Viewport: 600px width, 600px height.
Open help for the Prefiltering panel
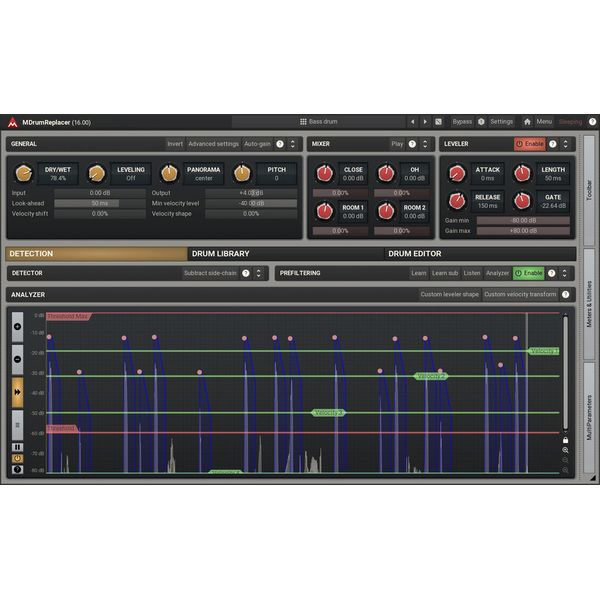tap(551, 273)
